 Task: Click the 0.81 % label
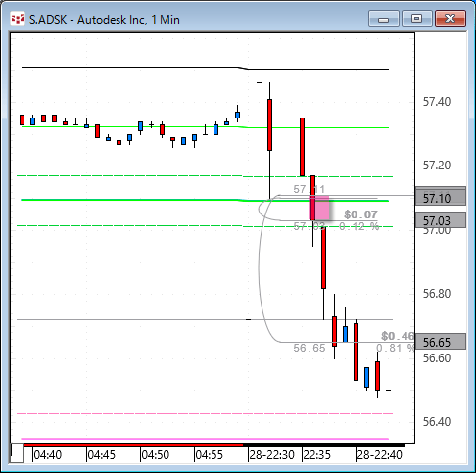point(395,348)
